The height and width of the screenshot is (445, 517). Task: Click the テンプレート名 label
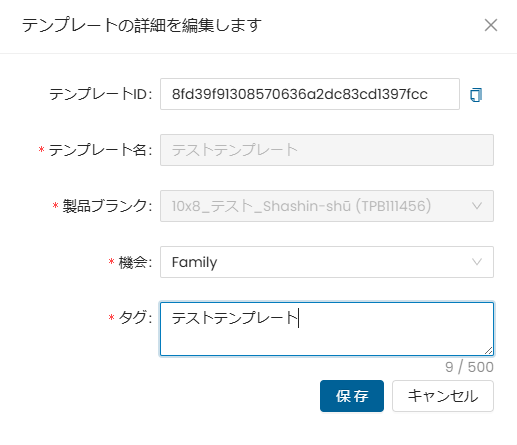(100, 150)
